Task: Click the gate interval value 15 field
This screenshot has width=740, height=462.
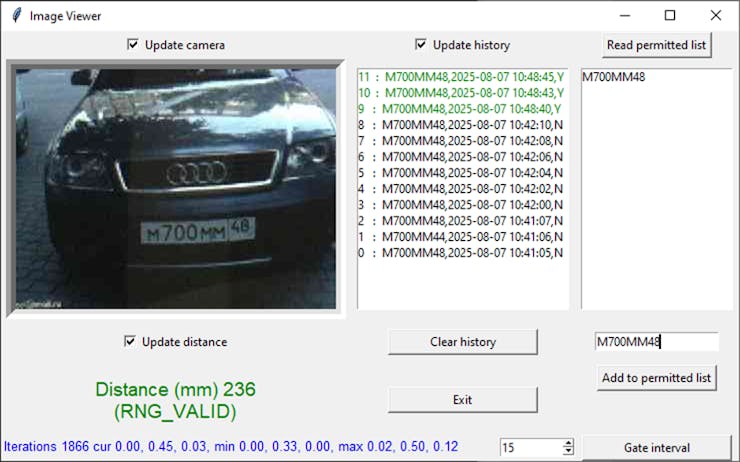Action: [x=531, y=447]
